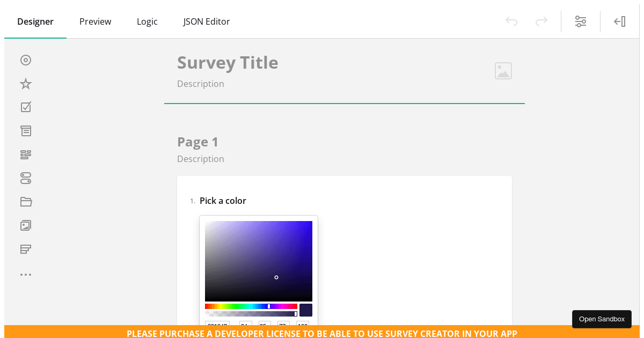Select the Dropdown question tool
The height and width of the screenshot is (338, 644).
(26, 130)
